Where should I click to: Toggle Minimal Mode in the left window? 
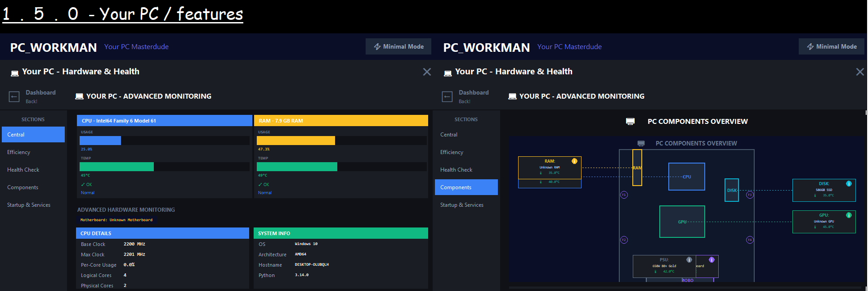click(x=398, y=46)
